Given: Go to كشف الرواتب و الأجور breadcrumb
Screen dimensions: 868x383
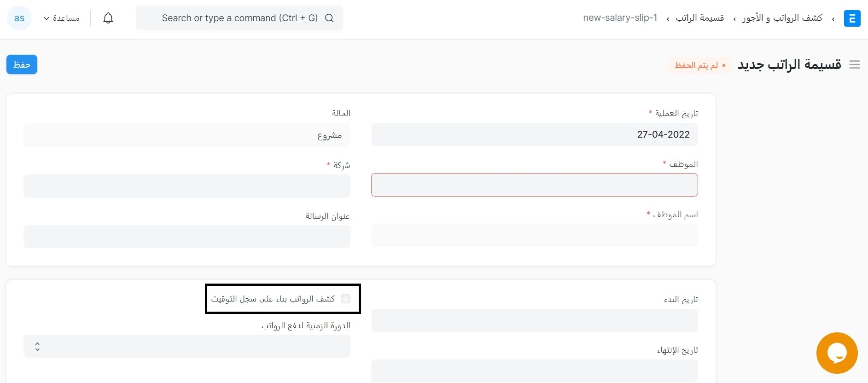Looking at the screenshot, I should point(782,18).
